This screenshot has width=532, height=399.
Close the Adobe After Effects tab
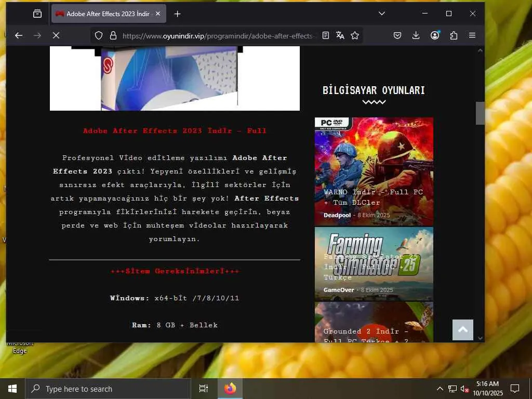pos(158,14)
